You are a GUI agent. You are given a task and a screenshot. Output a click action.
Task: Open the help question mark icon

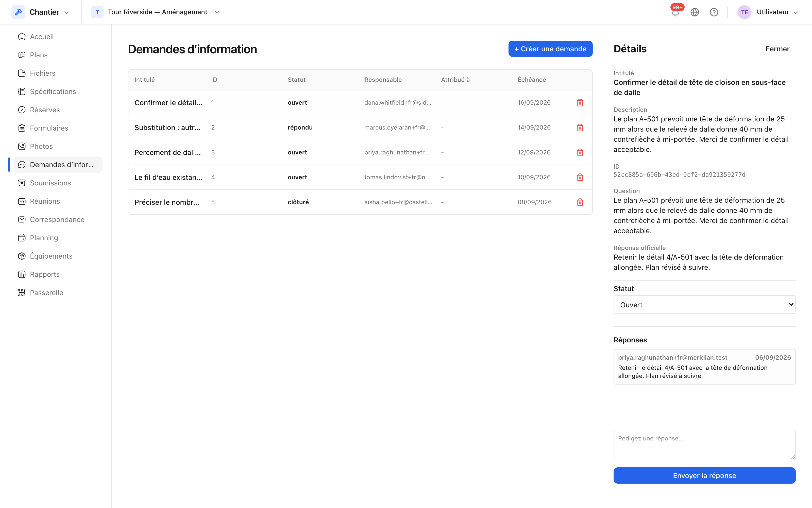pyautogui.click(x=714, y=12)
